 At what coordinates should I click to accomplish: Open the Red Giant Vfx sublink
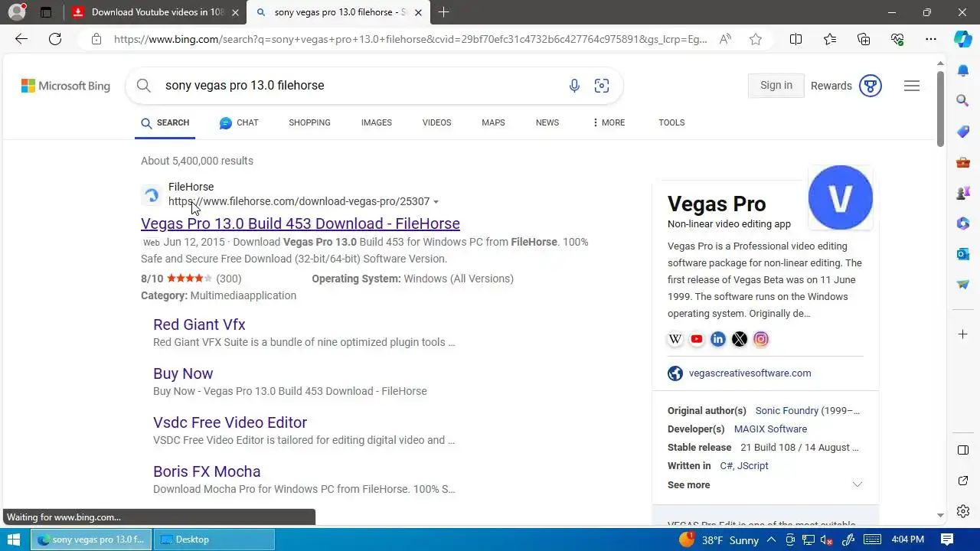tap(199, 324)
